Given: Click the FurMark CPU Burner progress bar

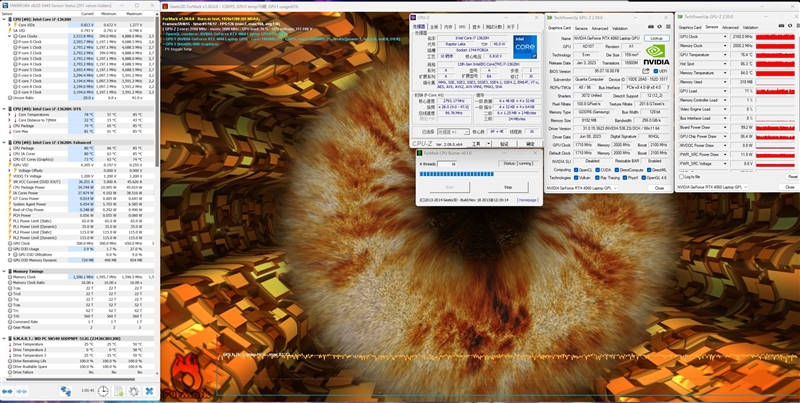Looking at the screenshot, I should click(478, 174).
